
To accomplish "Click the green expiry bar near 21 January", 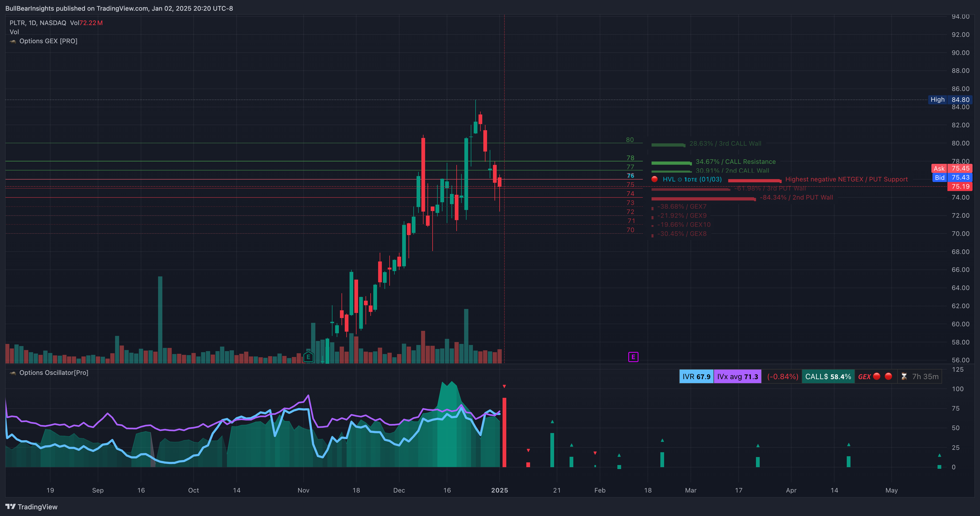I will point(552,450).
